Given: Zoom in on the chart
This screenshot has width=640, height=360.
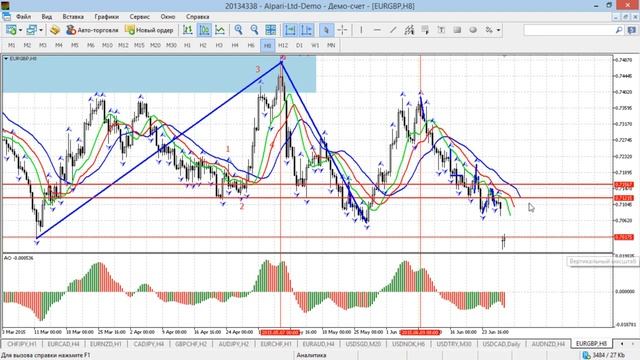Looking at the screenshot, I should (238, 30).
